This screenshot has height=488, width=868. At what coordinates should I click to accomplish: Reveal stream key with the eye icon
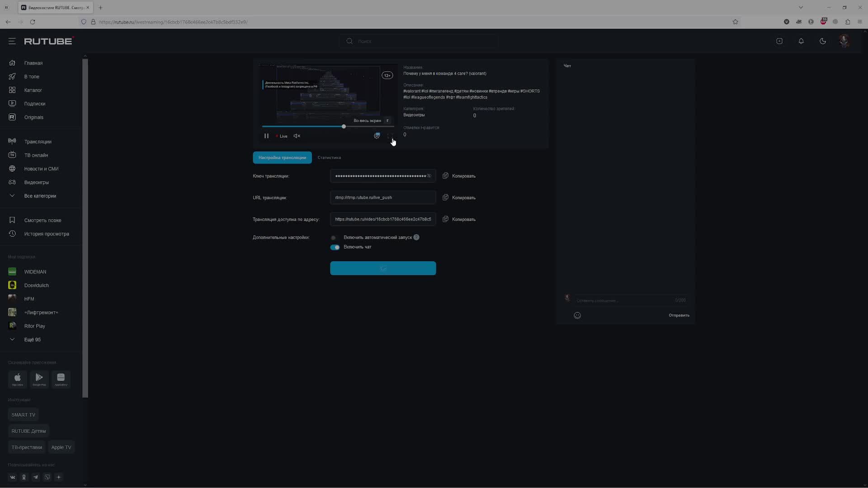click(429, 176)
